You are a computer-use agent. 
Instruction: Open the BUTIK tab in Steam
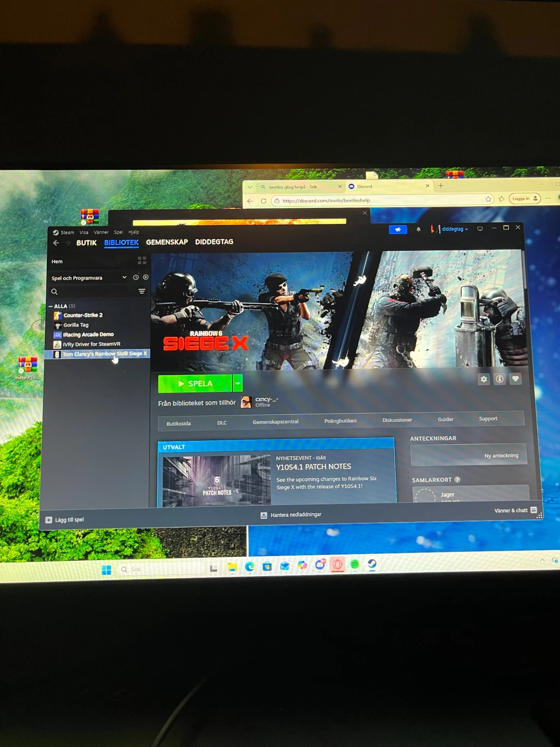(86, 243)
